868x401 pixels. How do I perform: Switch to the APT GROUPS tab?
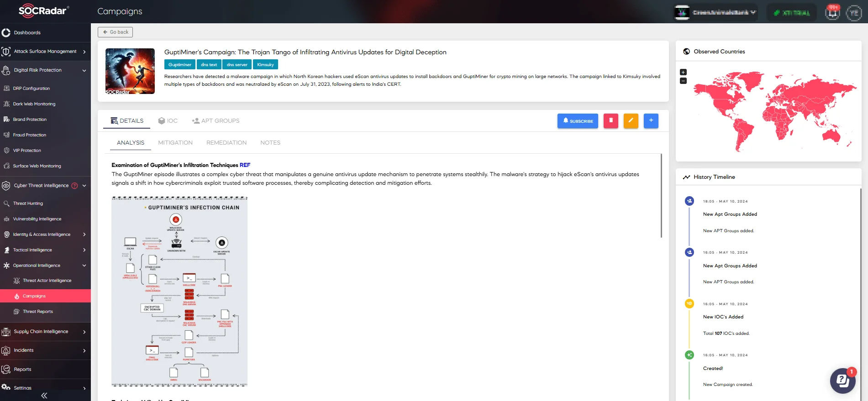point(216,121)
